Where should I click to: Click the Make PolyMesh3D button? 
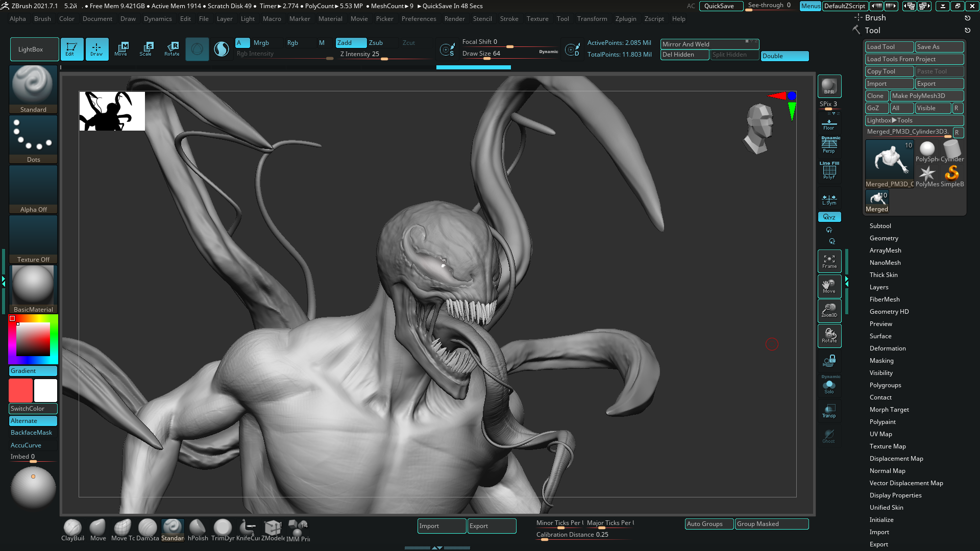pos(926,96)
